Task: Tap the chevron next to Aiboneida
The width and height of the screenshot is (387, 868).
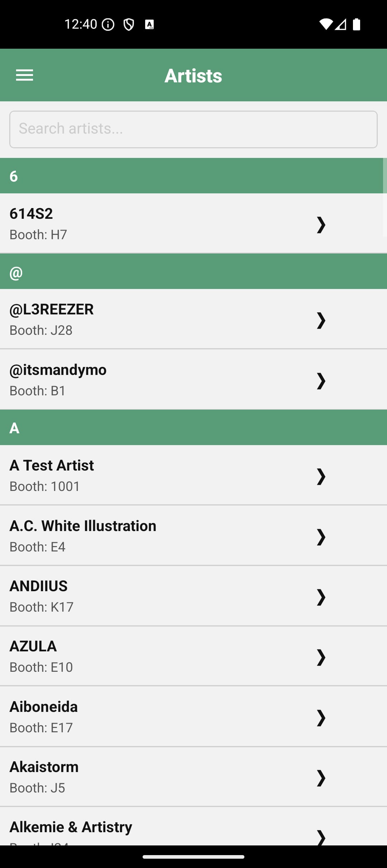Action: (x=321, y=718)
